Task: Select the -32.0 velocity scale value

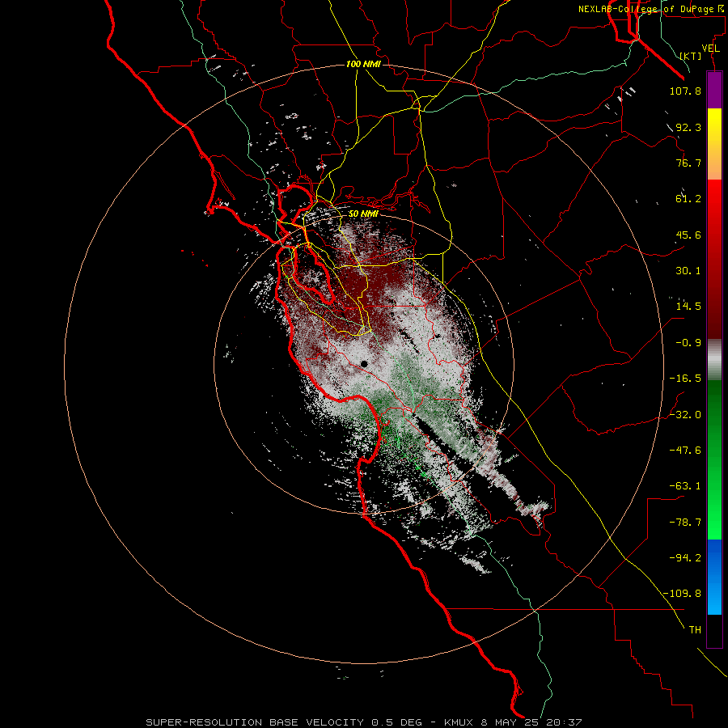Action: tap(685, 415)
